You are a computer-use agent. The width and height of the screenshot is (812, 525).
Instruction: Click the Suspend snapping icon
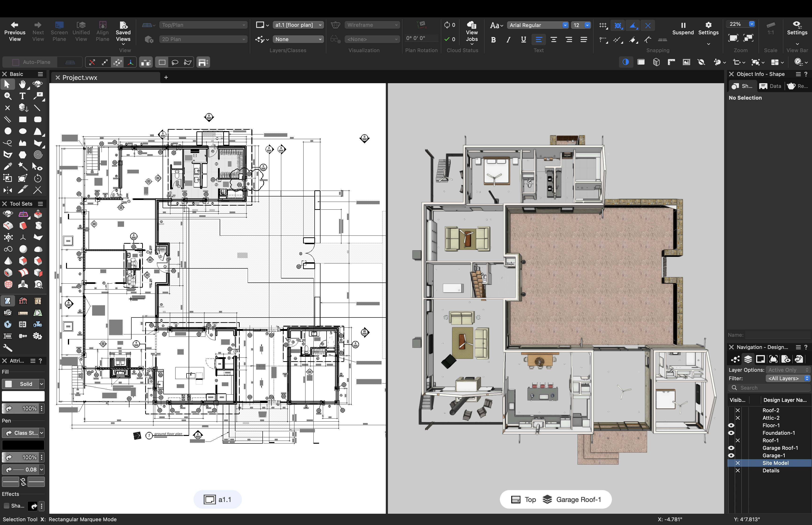[x=683, y=25]
